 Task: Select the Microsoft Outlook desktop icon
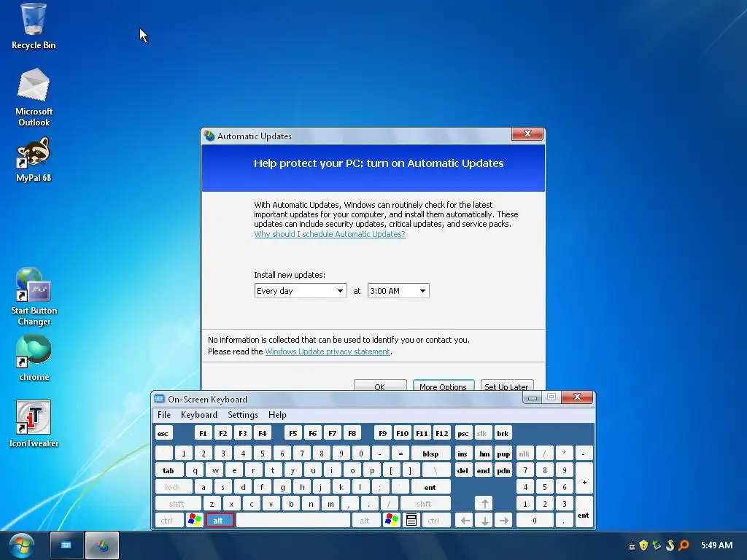tap(34, 97)
